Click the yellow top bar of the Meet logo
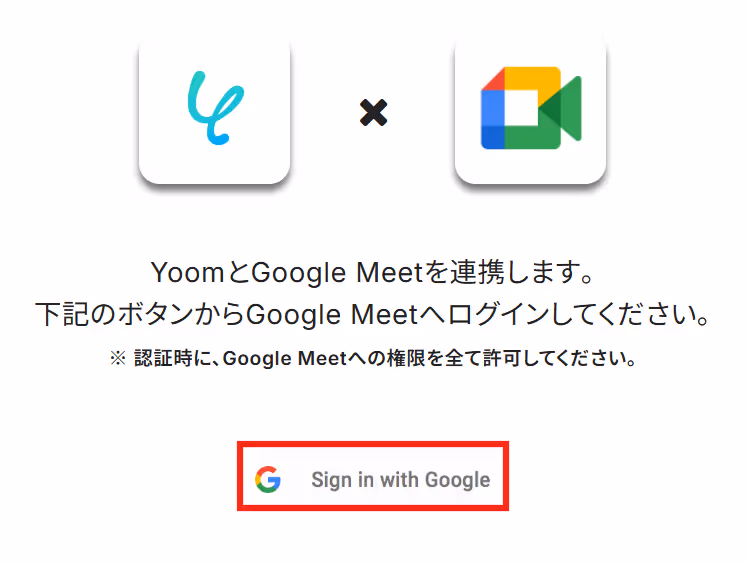This screenshot has height=563, width=747. 533,79
